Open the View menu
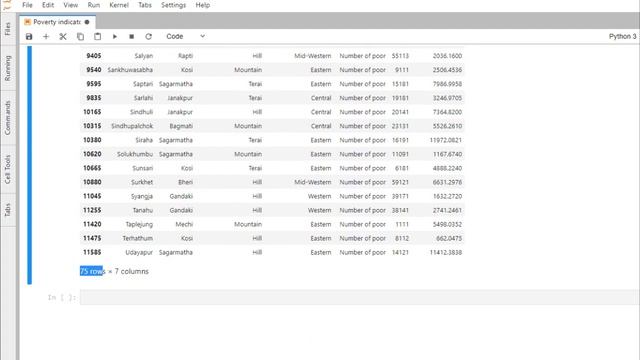 point(70,5)
